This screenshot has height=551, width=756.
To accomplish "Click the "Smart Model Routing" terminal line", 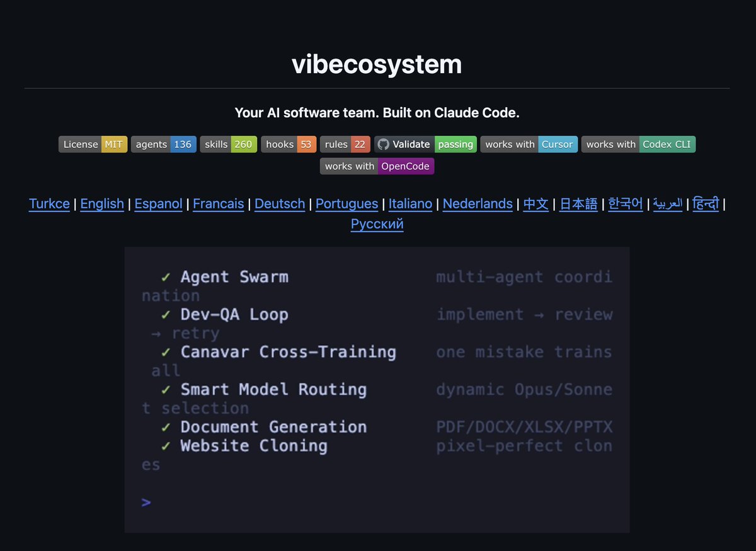I will click(x=273, y=389).
